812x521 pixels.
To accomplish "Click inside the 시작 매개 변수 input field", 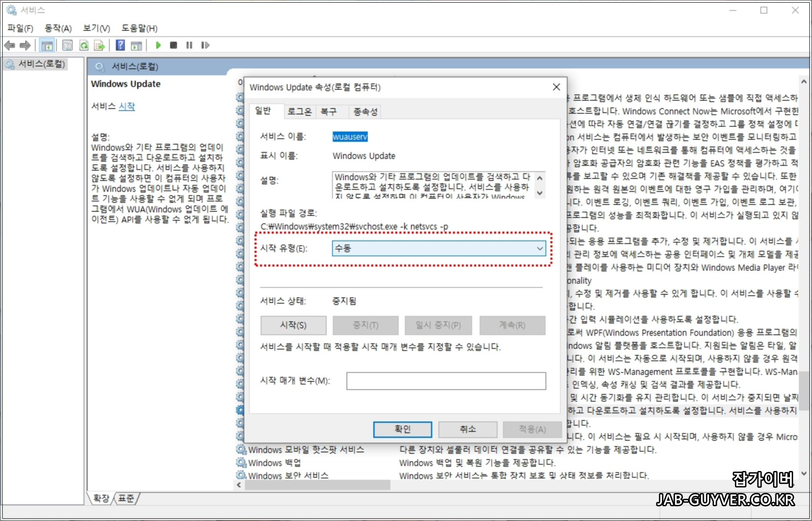I will [x=446, y=381].
